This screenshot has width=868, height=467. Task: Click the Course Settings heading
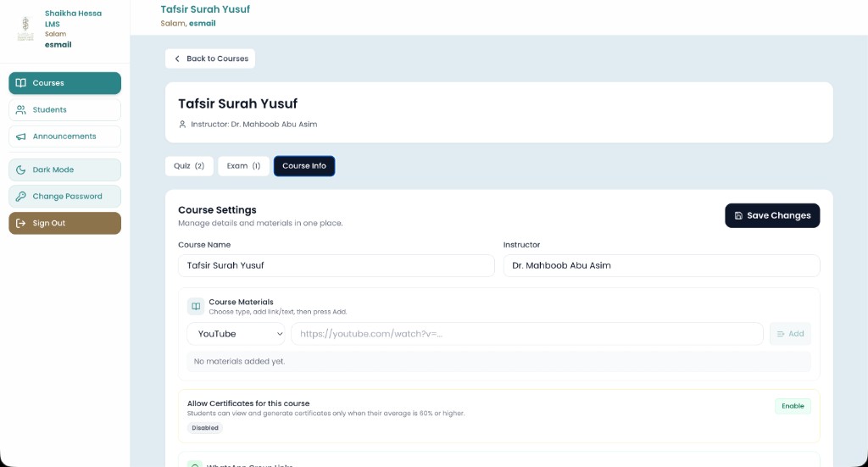pyautogui.click(x=217, y=210)
